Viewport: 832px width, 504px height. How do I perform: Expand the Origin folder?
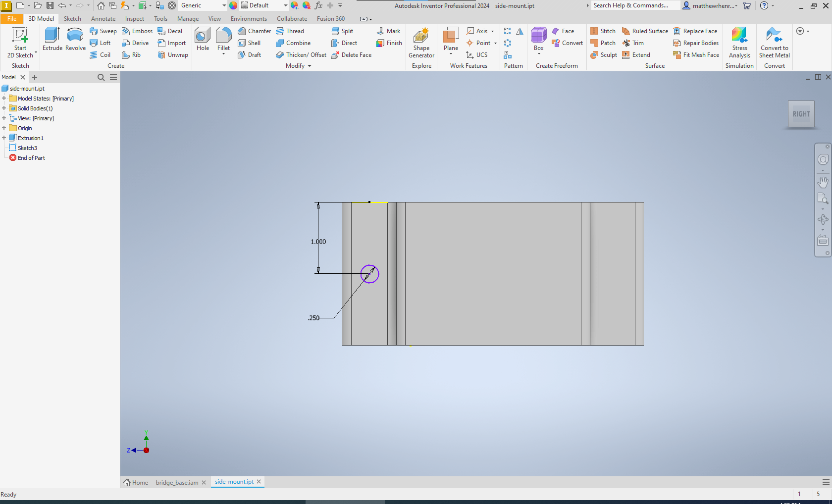[4, 128]
